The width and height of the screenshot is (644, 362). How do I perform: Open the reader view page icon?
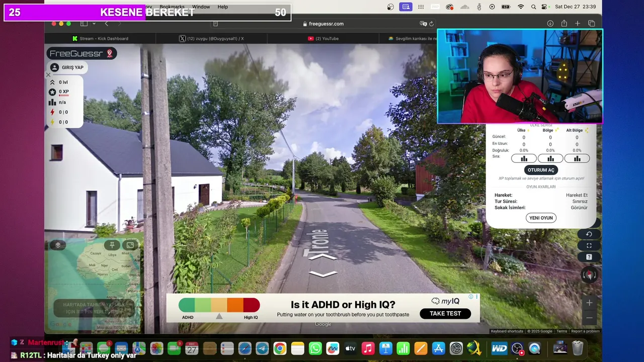215,24
